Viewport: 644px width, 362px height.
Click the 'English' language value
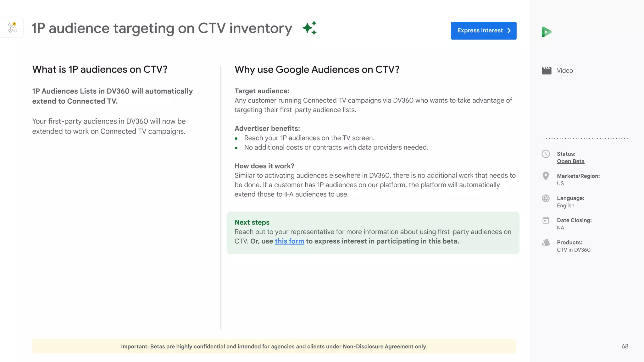(x=565, y=206)
